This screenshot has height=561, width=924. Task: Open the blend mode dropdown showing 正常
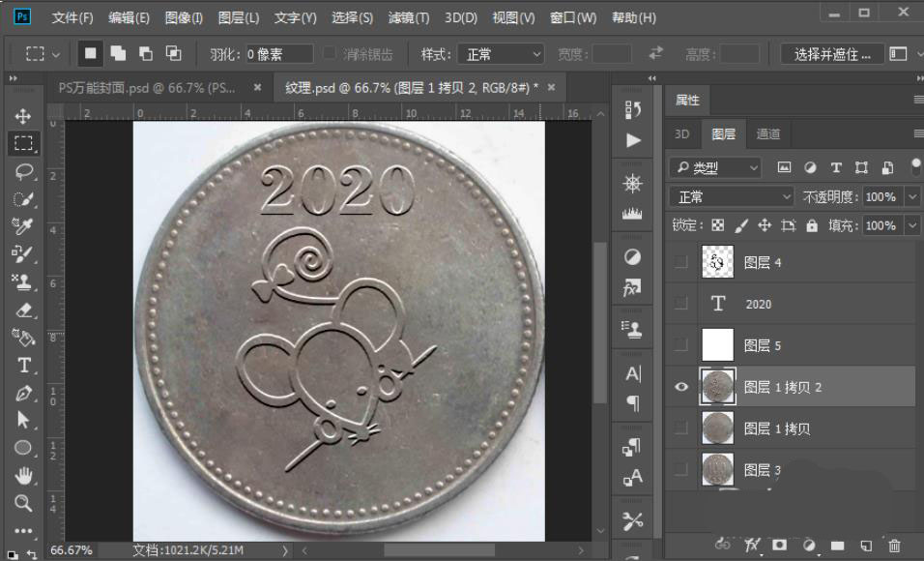pyautogui.click(x=730, y=196)
